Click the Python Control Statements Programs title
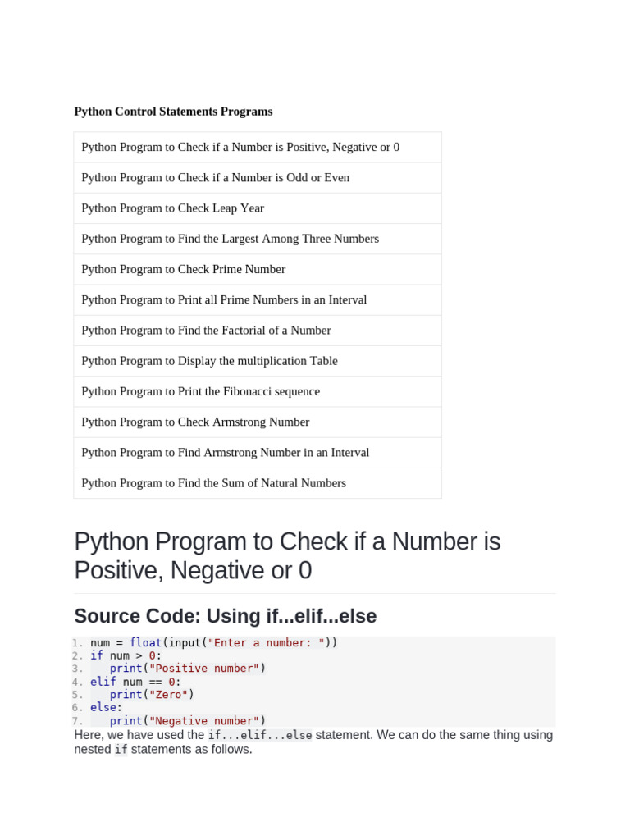This screenshot has height=840, width=630. point(173,112)
